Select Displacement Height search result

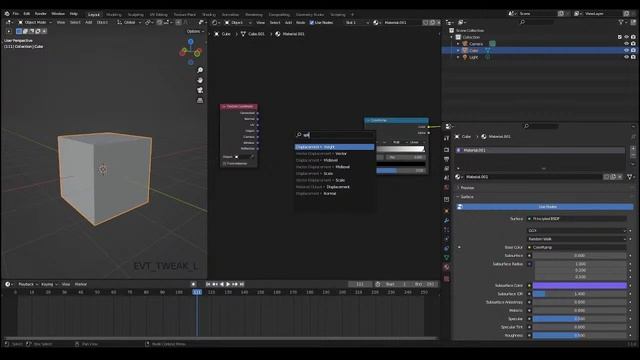point(334,147)
